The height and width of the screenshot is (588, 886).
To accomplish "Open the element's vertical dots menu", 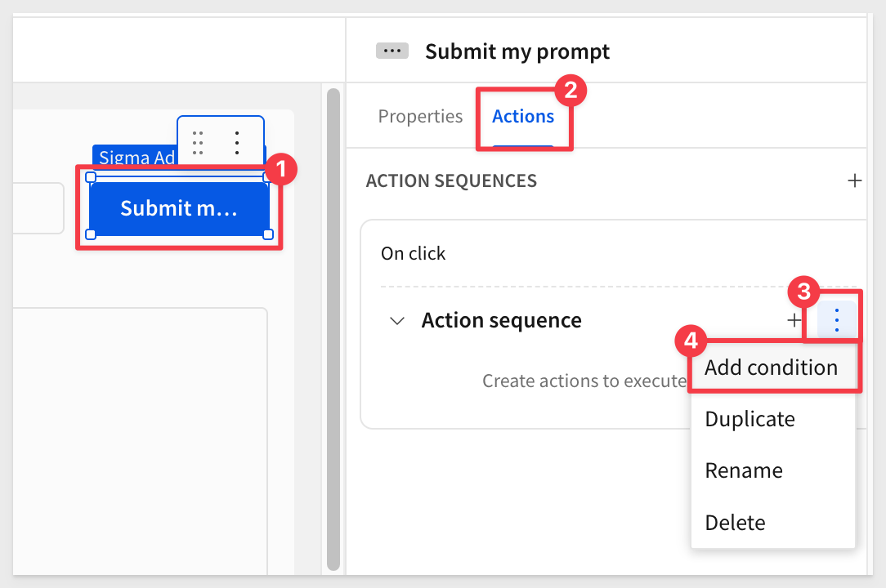I will tap(237, 143).
